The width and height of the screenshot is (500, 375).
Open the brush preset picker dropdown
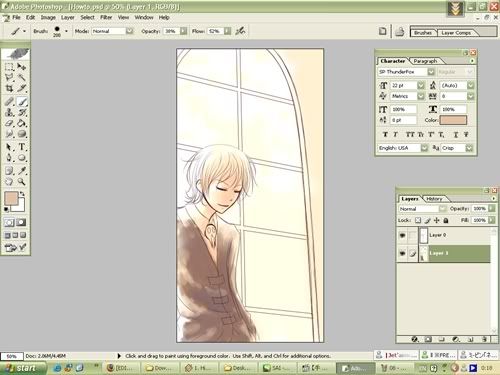66,31
